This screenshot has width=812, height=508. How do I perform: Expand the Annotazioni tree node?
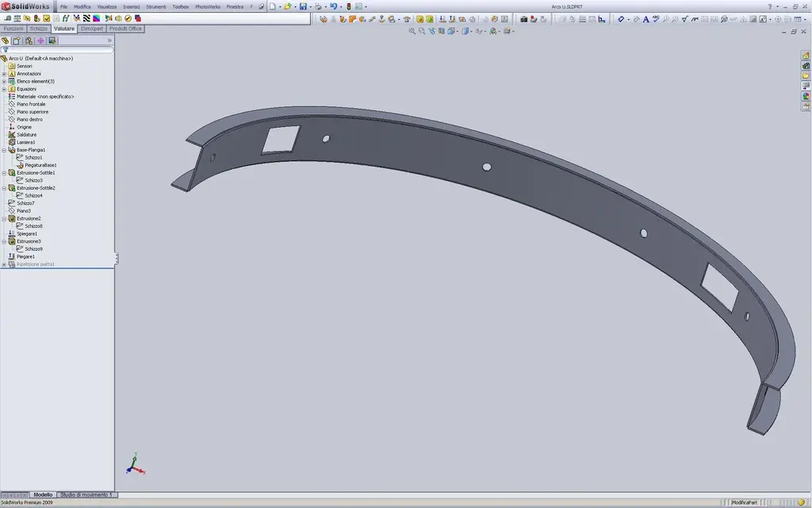[4, 74]
